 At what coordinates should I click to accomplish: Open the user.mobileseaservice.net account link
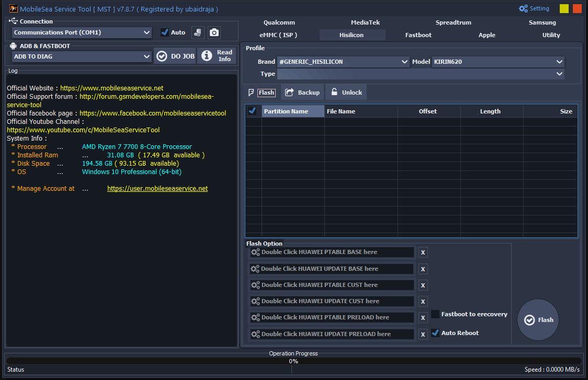click(x=157, y=189)
